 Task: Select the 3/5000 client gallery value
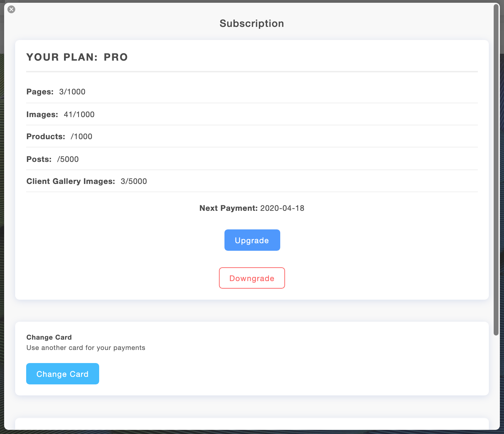134,181
